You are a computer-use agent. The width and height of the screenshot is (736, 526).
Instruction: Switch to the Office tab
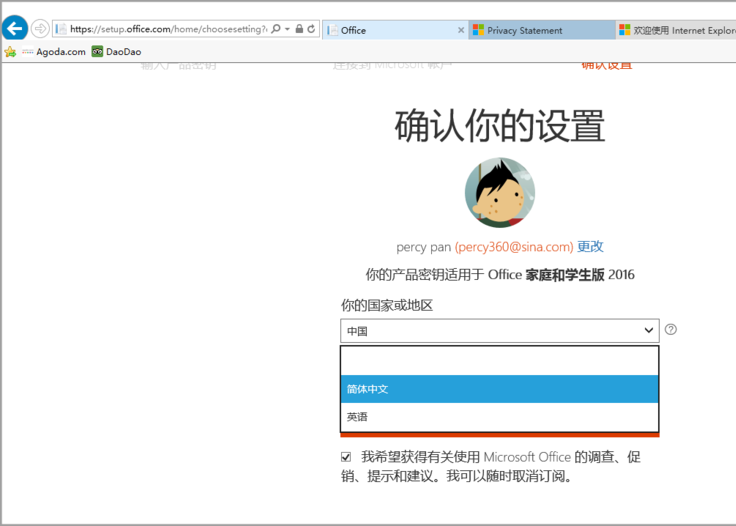pos(394,30)
